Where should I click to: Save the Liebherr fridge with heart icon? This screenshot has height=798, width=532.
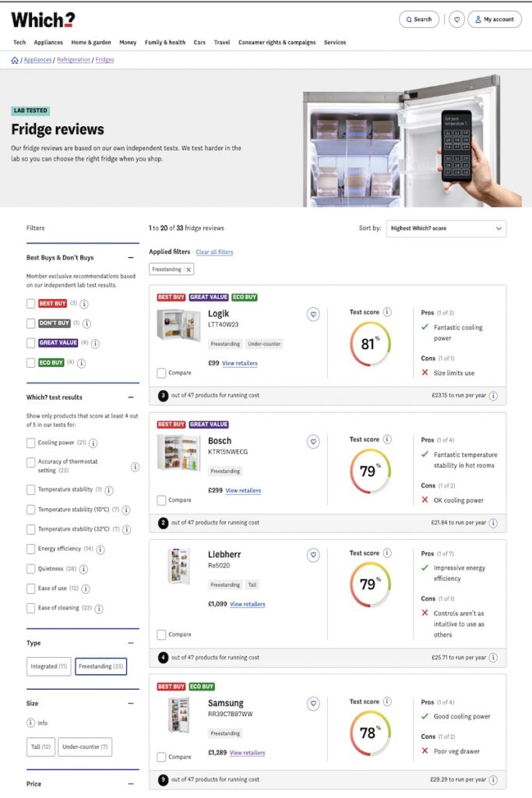(313, 555)
